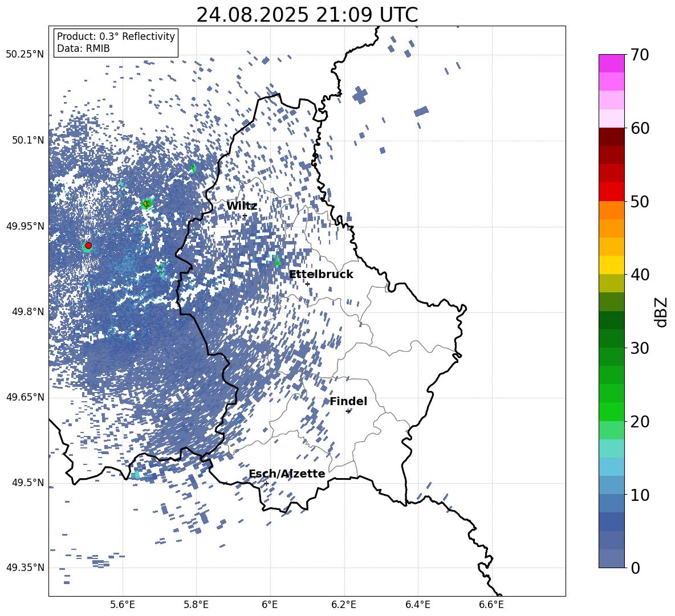Click the magenta top swatch of the colorbar
The width and height of the screenshot is (675, 616).
coord(612,63)
